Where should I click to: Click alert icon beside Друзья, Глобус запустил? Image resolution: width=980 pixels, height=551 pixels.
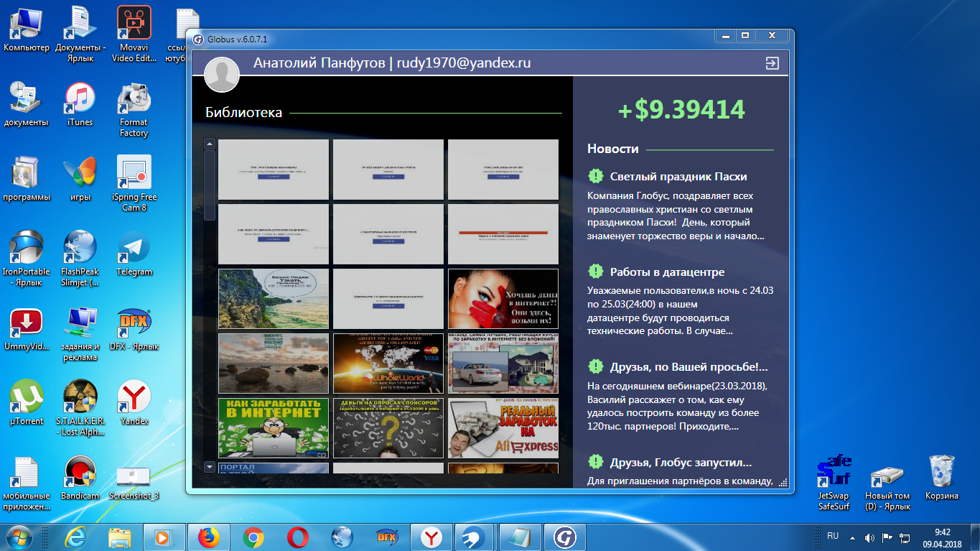tap(595, 462)
